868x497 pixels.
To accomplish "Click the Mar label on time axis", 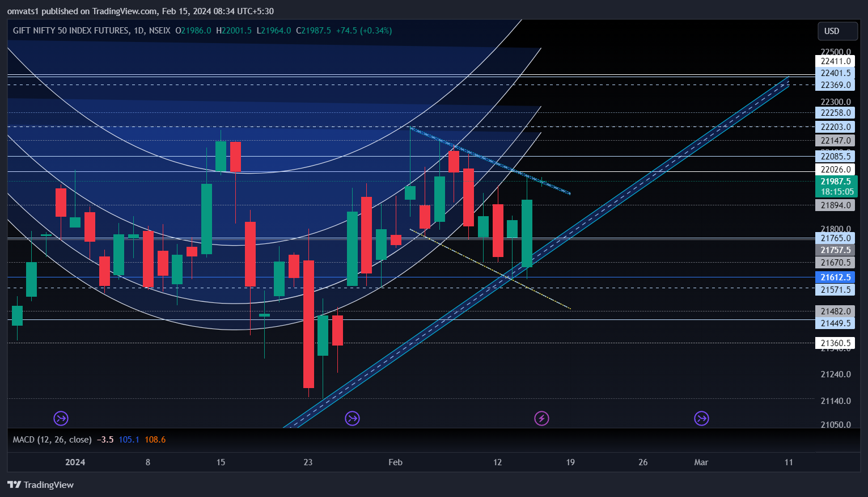I will (x=701, y=462).
